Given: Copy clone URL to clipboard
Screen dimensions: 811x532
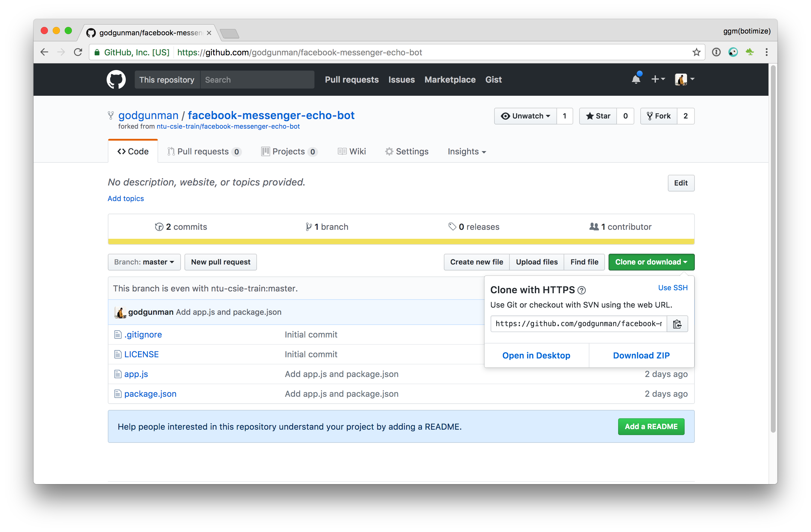Looking at the screenshot, I should (x=677, y=324).
